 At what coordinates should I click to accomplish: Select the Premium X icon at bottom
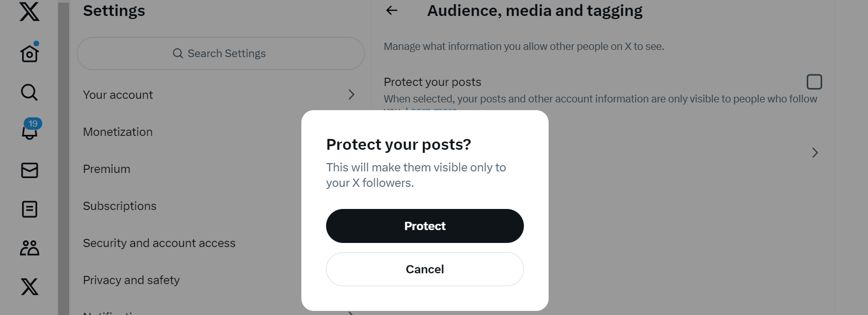click(29, 287)
